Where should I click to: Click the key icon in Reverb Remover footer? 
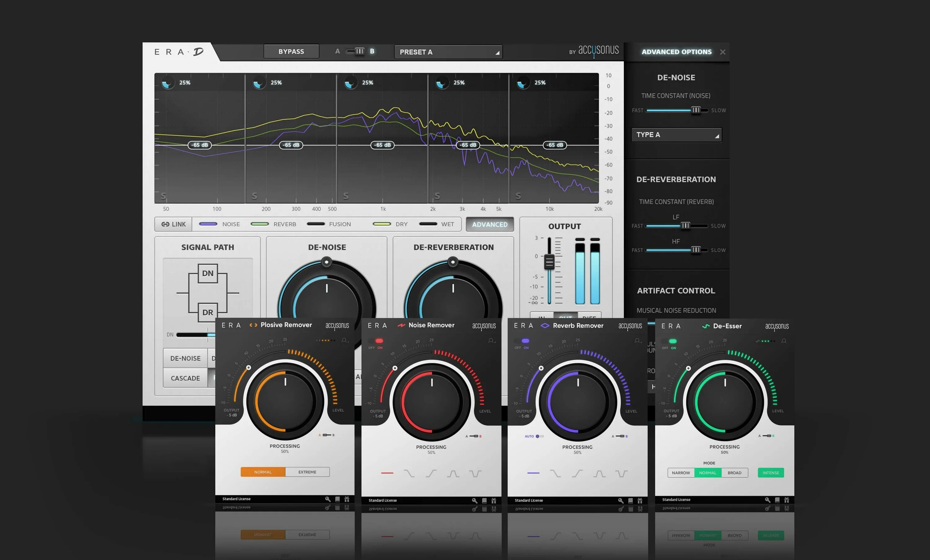(621, 500)
